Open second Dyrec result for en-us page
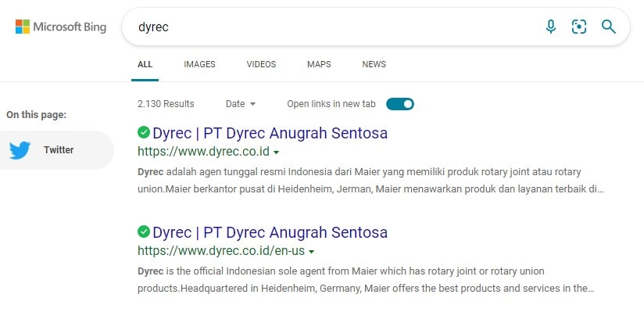The height and width of the screenshot is (323, 644). click(270, 232)
